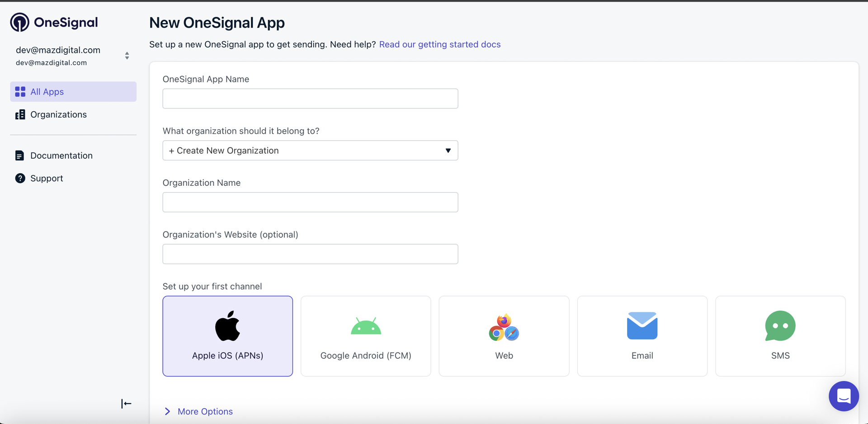Image resolution: width=868 pixels, height=424 pixels.
Task: Click the OneSignal logo
Action: [53, 22]
